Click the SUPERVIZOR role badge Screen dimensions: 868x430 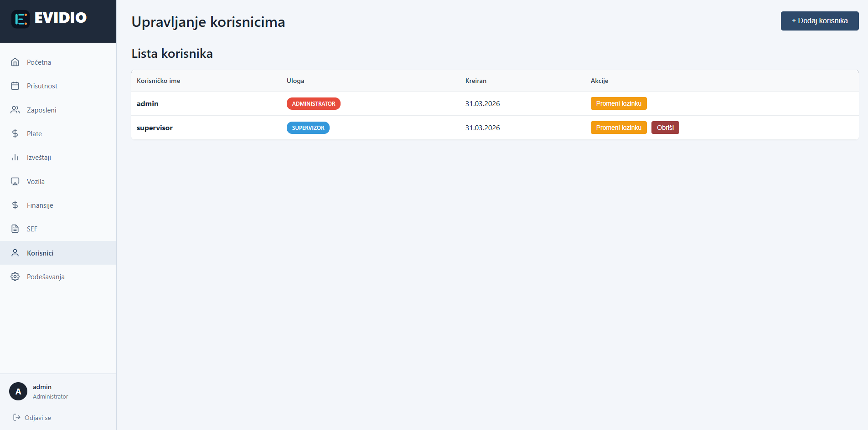pyautogui.click(x=308, y=128)
